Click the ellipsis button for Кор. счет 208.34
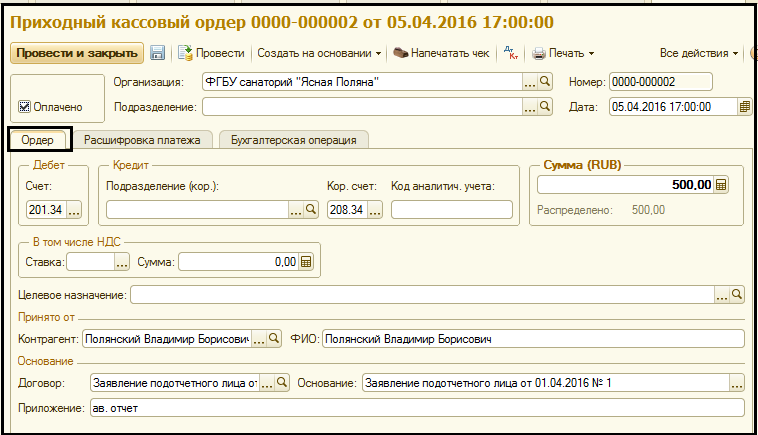This screenshot has height=435, width=758. [375, 210]
